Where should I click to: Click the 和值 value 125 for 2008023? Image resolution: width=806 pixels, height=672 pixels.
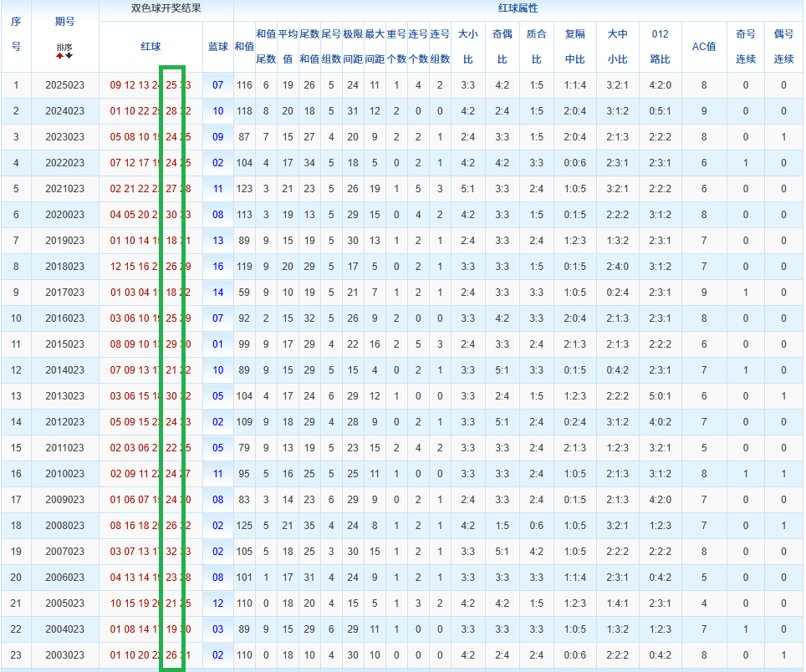tap(244, 526)
